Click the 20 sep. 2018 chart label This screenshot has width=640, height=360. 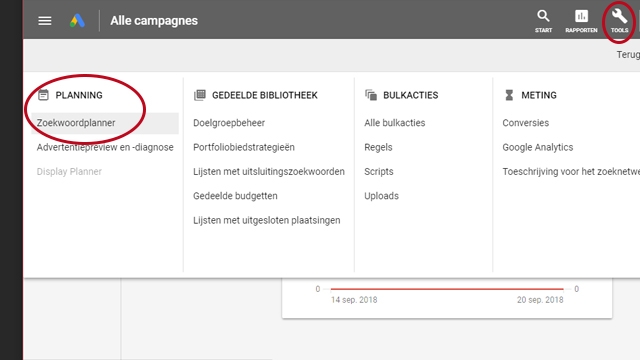point(540,300)
